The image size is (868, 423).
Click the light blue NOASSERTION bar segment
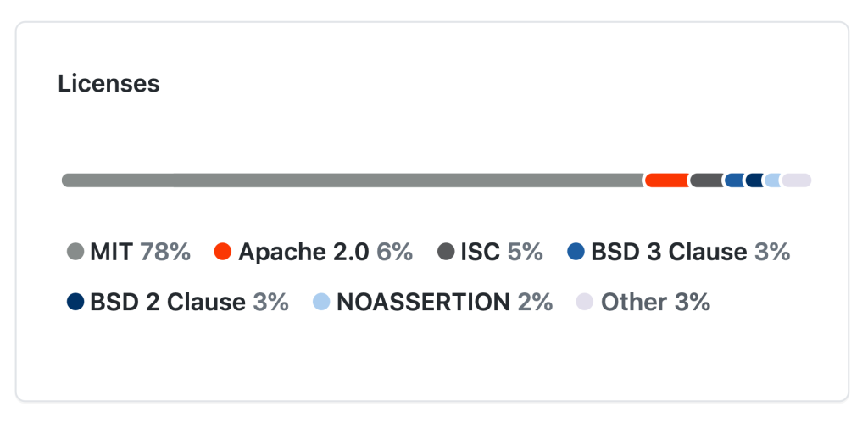pos(771,181)
